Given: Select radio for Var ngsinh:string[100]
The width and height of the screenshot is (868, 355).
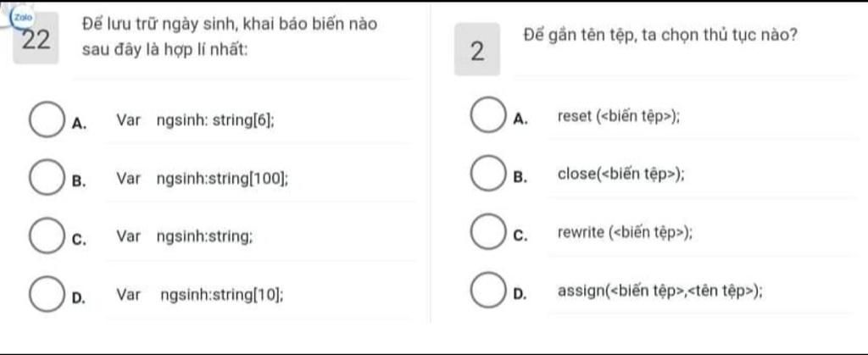Looking at the screenshot, I should 45,179.
